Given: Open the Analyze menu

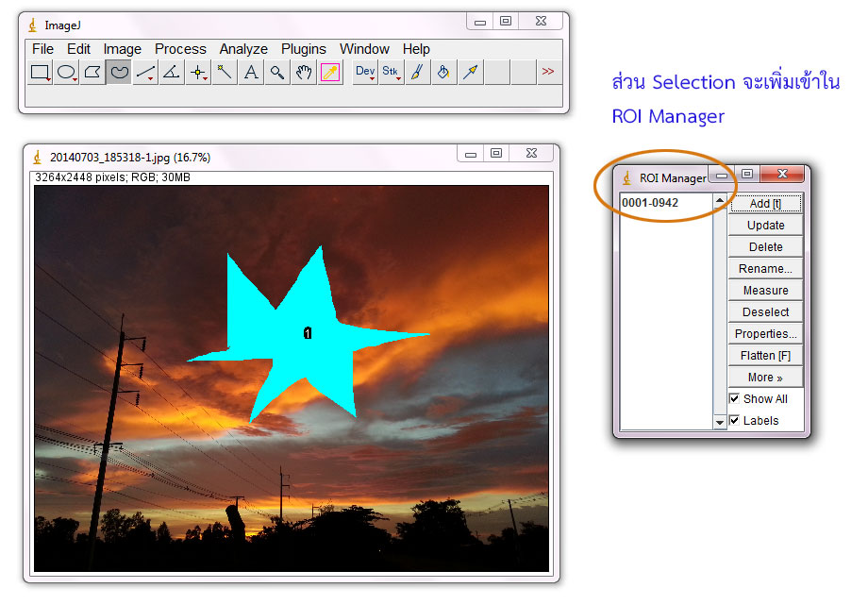Looking at the screenshot, I should (243, 48).
